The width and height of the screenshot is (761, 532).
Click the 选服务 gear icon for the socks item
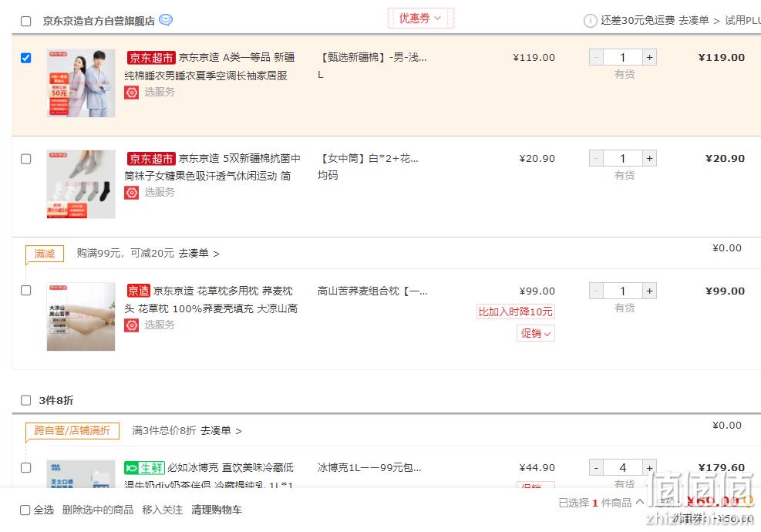pyautogui.click(x=131, y=193)
